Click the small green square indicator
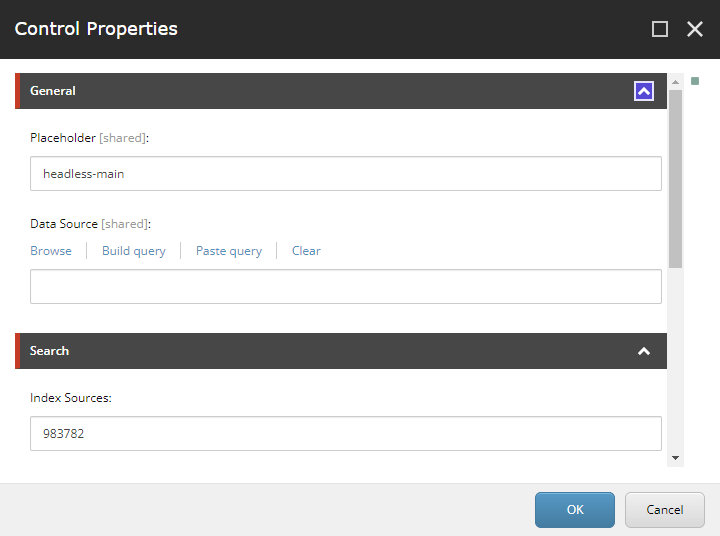The image size is (720, 536). [x=695, y=81]
